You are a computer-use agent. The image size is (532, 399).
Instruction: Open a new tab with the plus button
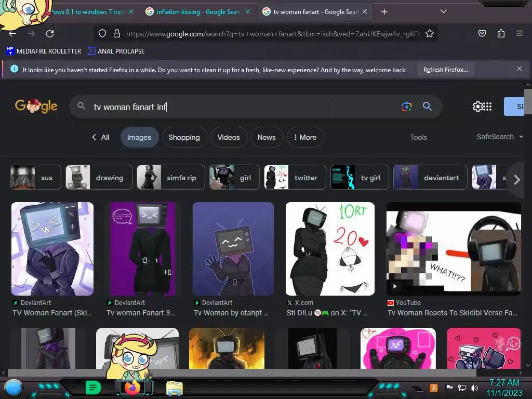pos(384,12)
